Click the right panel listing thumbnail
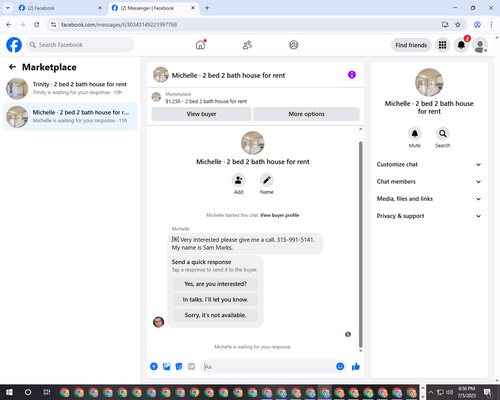500x400 pixels. tap(429, 82)
